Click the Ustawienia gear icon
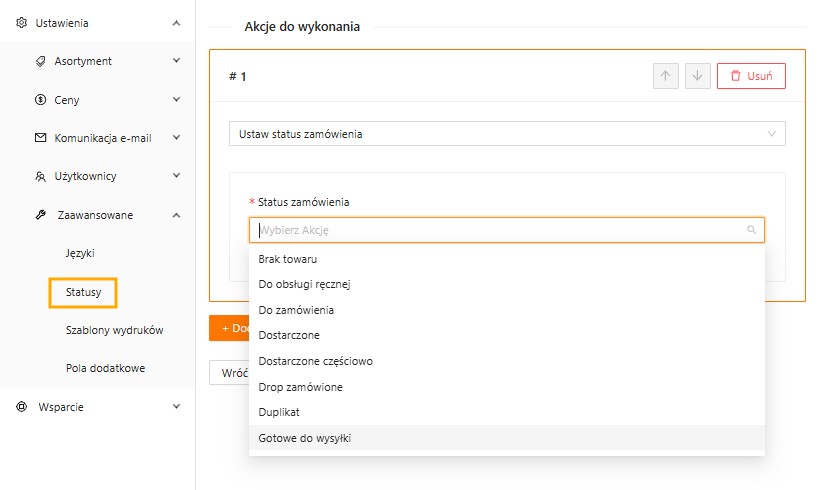 point(22,22)
